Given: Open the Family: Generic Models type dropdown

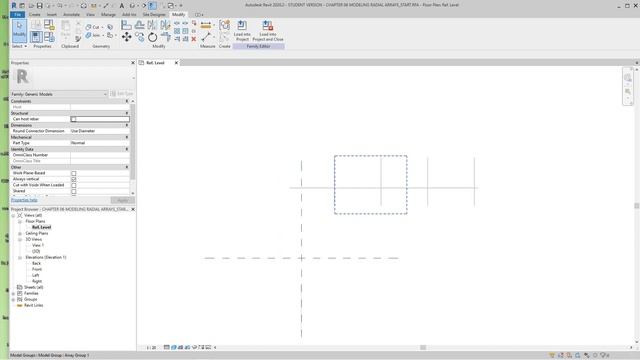Looking at the screenshot, I should pyautogui.click(x=59, y=94).
